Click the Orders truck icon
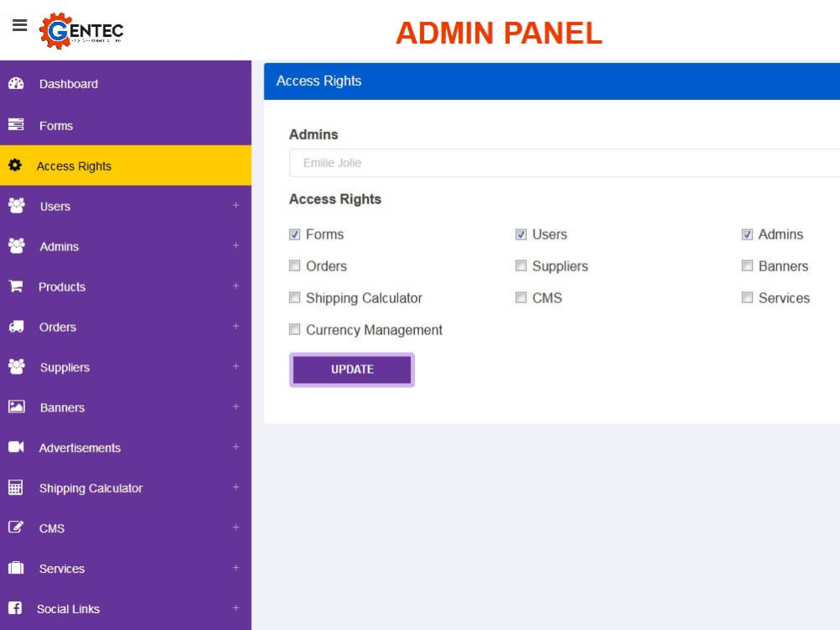The width and height of the screenshot is (840, 630). coord(16,326)
